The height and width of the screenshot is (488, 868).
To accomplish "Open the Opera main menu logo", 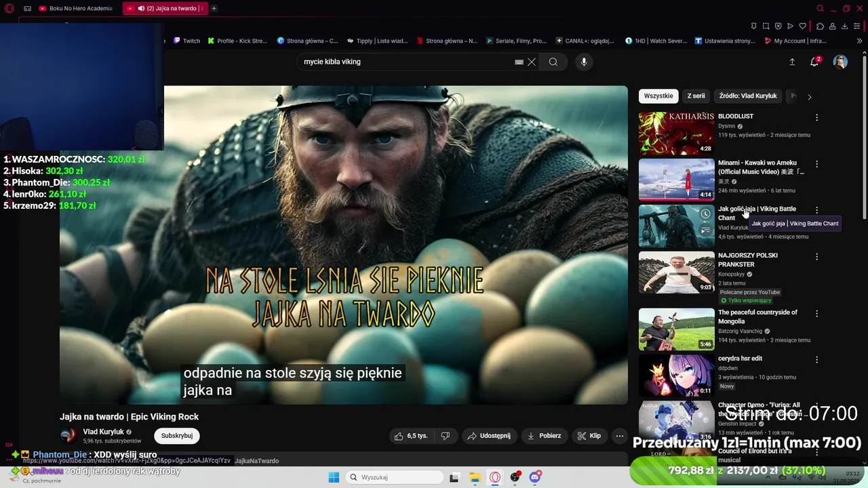I will pos(9,8).
